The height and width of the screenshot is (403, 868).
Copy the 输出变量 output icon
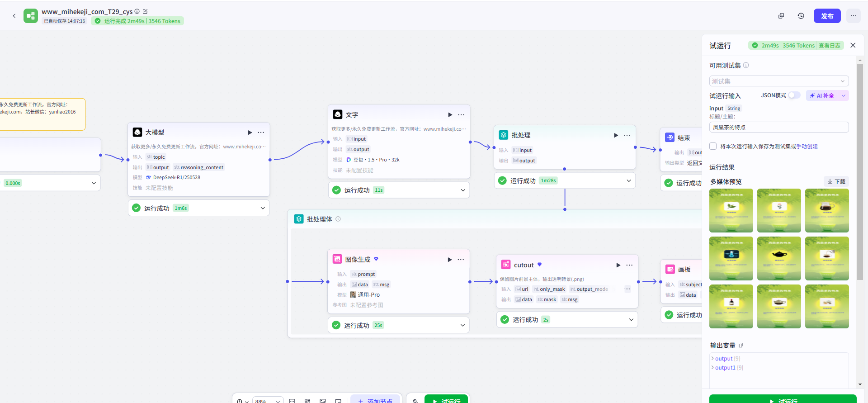click(x=741, y=346)
